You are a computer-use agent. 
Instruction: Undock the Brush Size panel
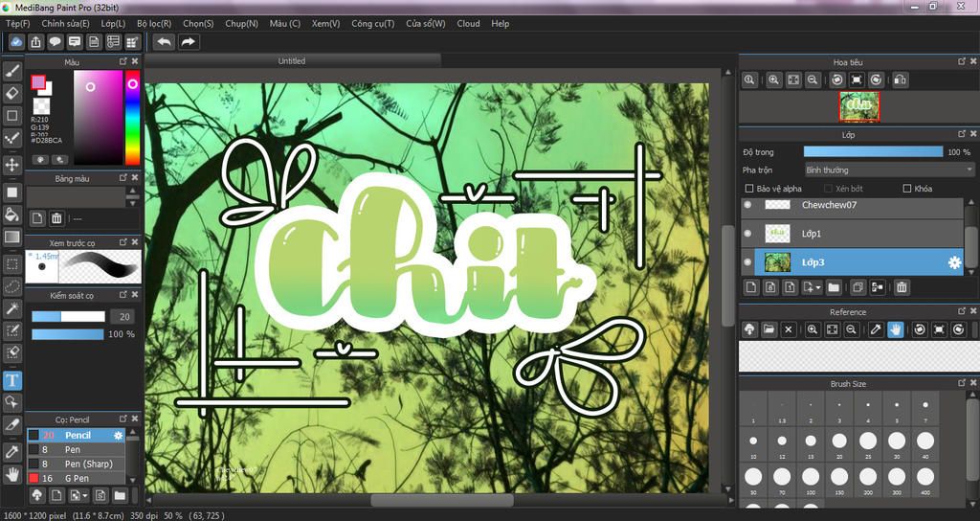961,383
